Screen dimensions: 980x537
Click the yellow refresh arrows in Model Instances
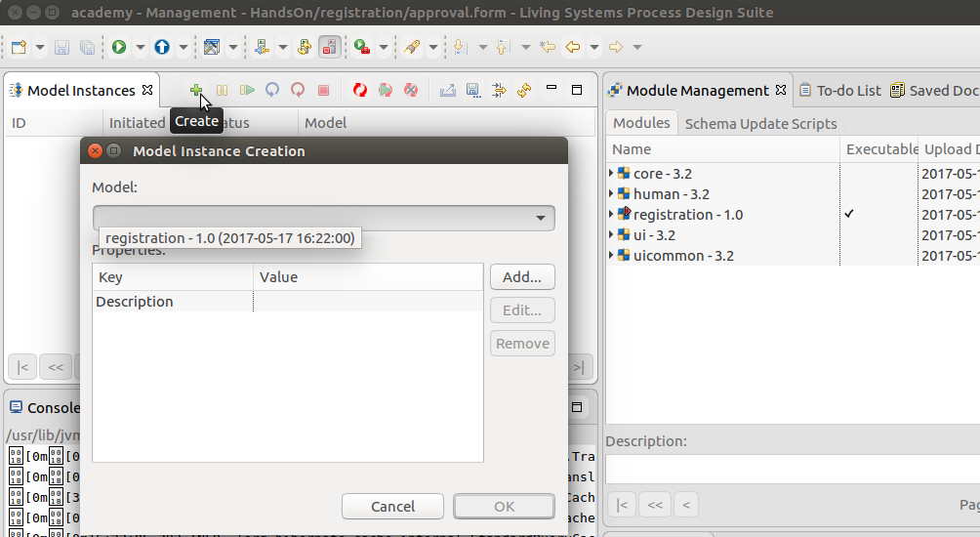pyautogui.click(x=524, y=90)
